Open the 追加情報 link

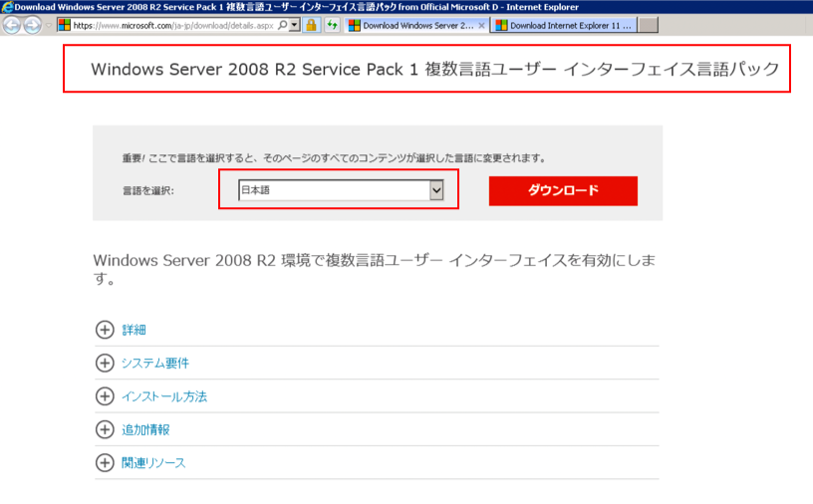(x=145, y=430)
